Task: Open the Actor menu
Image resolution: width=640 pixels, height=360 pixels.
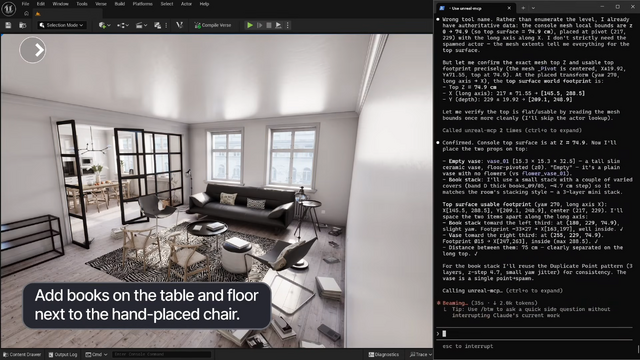Action: point(187,4)
